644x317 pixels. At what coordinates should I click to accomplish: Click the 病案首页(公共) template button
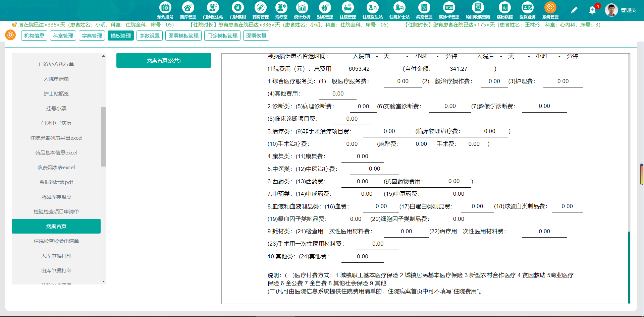coord(164,60)
